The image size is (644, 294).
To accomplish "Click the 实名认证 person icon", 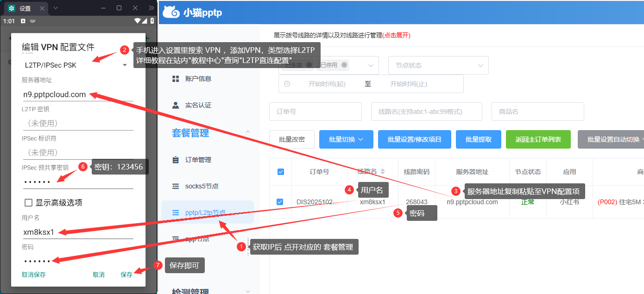I will pos(176,105).
